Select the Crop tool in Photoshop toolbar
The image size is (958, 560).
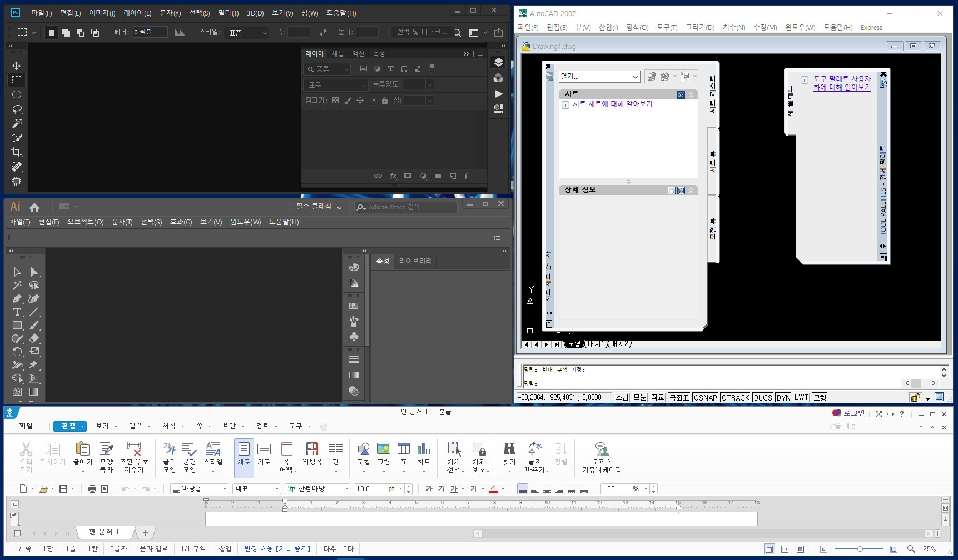point(17,152)
